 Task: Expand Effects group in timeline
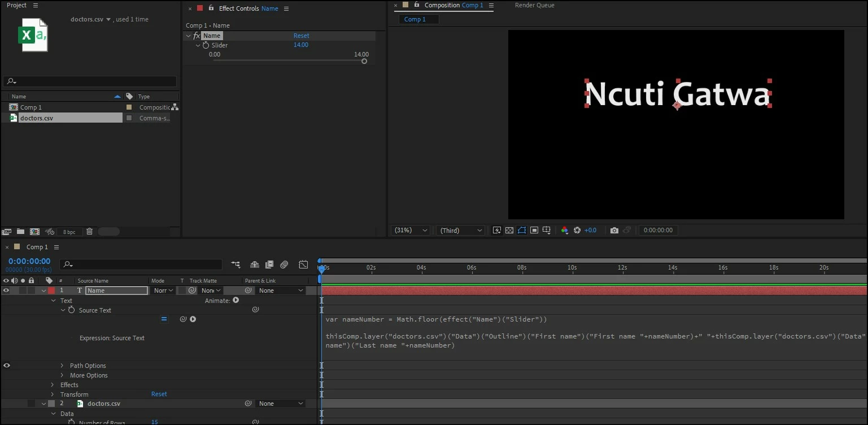(53, 385)
